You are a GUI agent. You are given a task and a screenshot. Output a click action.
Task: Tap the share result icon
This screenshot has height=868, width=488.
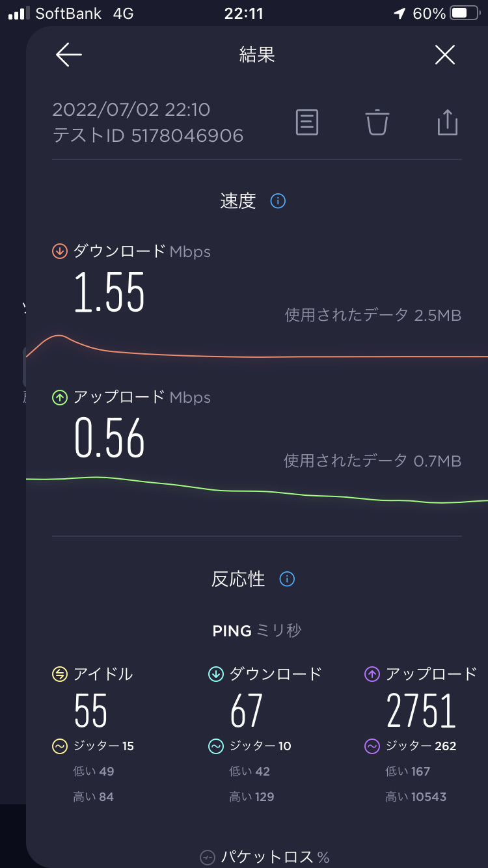coord(448,122)
